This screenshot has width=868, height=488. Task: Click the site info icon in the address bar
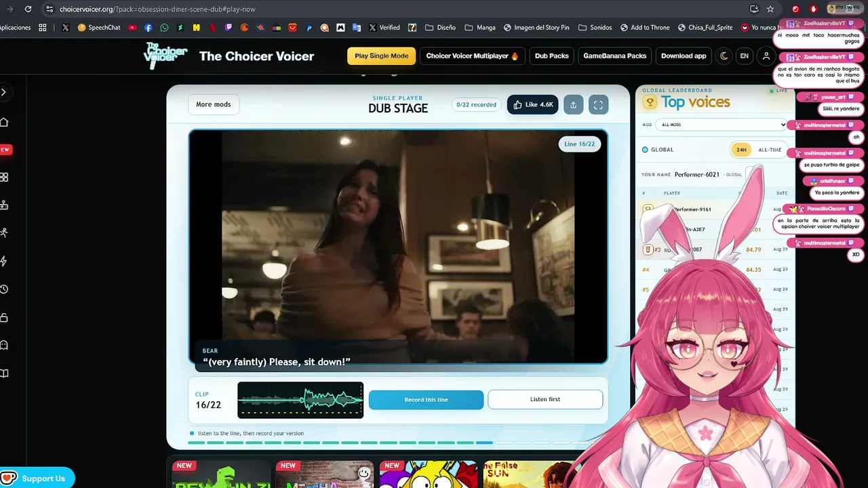tap(49, 9)
